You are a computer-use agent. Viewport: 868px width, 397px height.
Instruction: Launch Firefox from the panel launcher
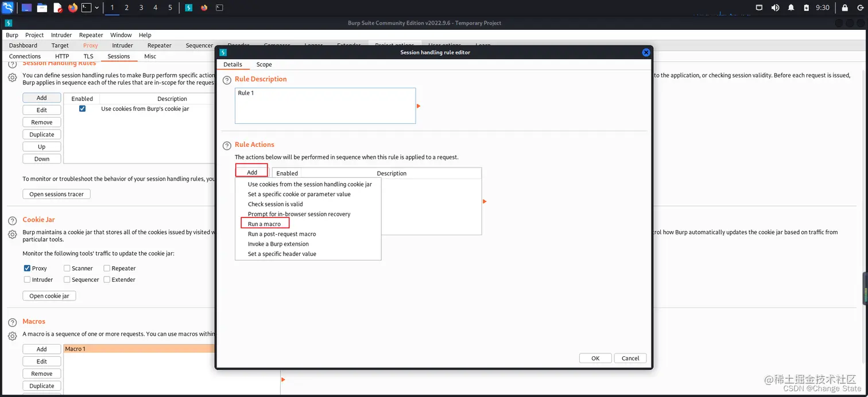tap(72, 7)
